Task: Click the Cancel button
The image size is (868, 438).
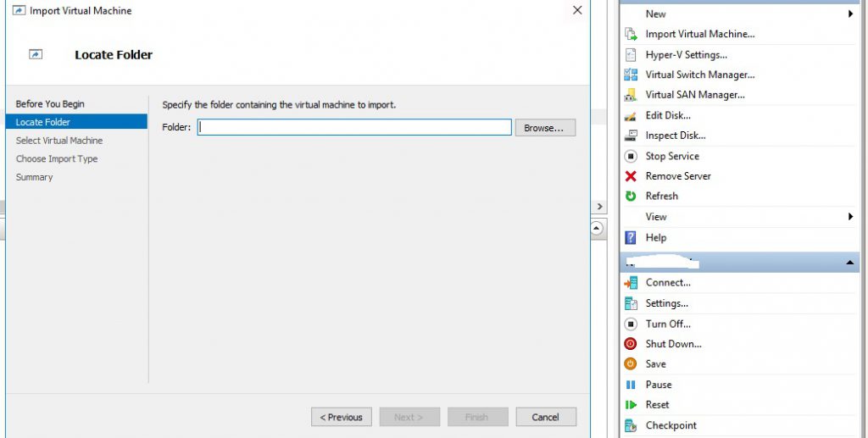Action: (x=545, y=417)
